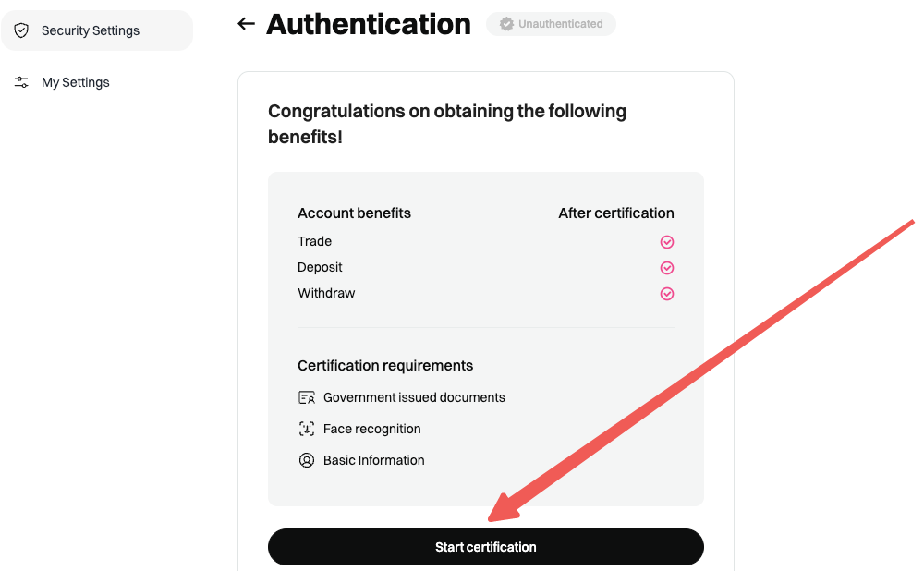Click the Authentication page title
This screenshot has width=924, height=571.
coord(369,24)
